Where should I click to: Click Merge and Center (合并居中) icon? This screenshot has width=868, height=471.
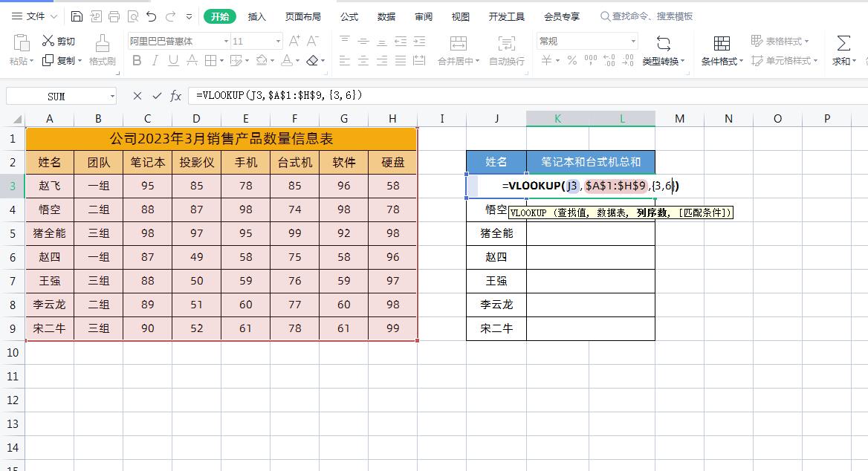click(x=459, y=43)
